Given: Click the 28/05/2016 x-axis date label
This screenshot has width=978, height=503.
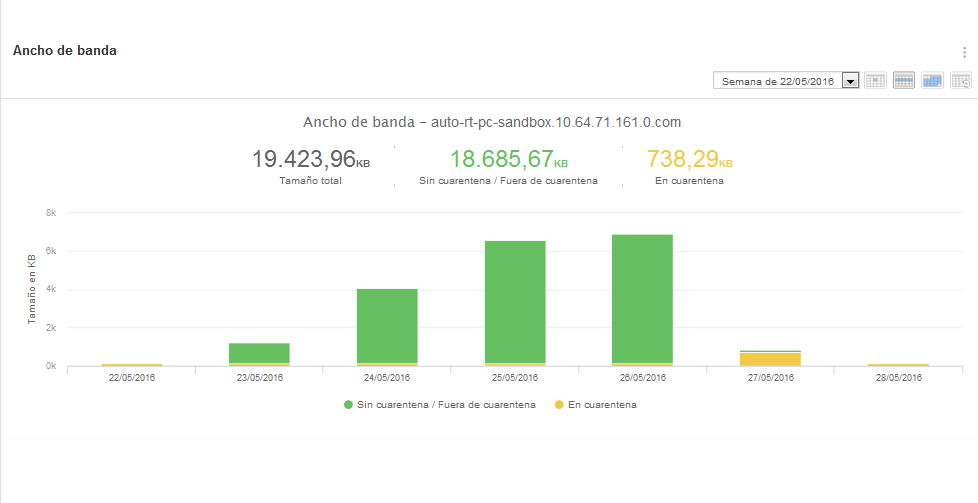Looking at the screenshot, I should pyautogui.click(x=898, y=378).
